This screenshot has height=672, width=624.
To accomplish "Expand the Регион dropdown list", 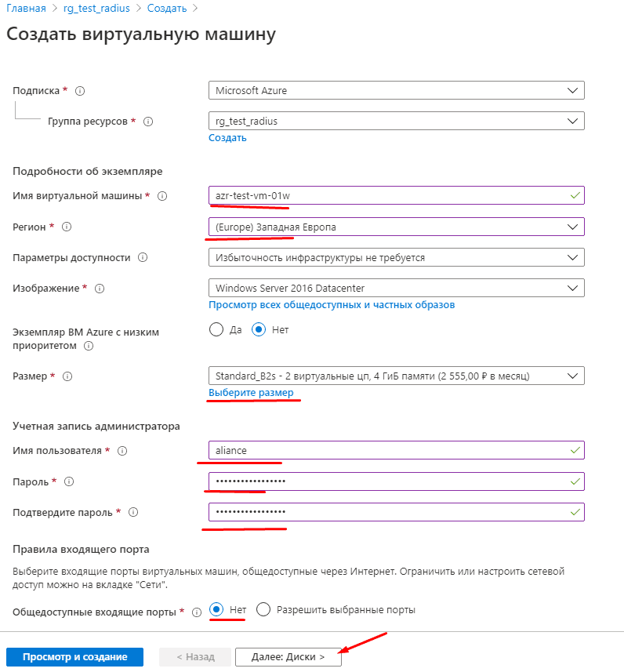I will 396,227.
